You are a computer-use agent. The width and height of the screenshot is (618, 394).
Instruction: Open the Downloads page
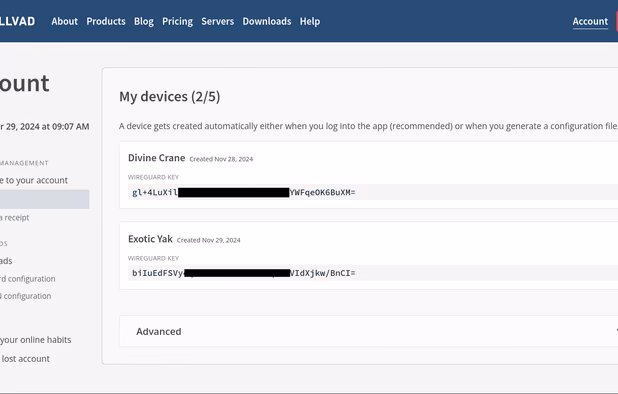pyautogui.click(x=267, y=21)
